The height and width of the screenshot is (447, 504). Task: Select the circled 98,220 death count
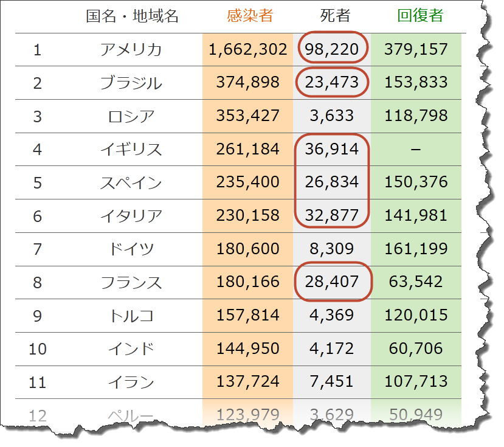[x=332, y=49]
